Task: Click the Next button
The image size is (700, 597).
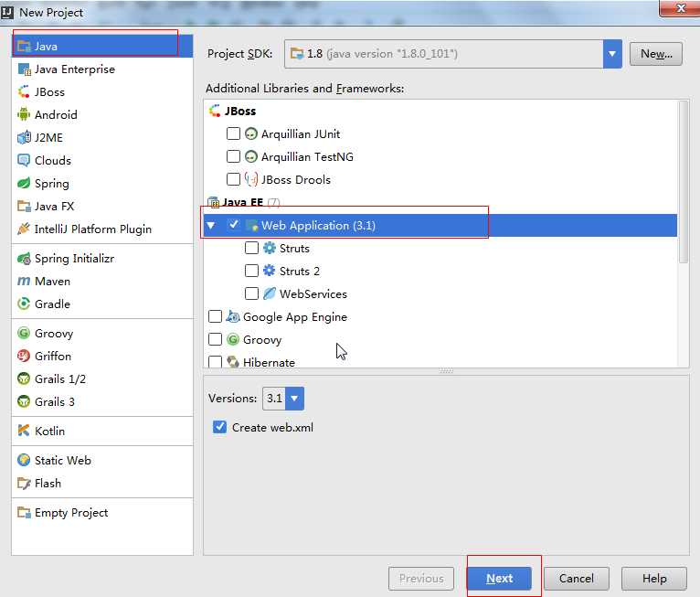Action: (500, 578)
